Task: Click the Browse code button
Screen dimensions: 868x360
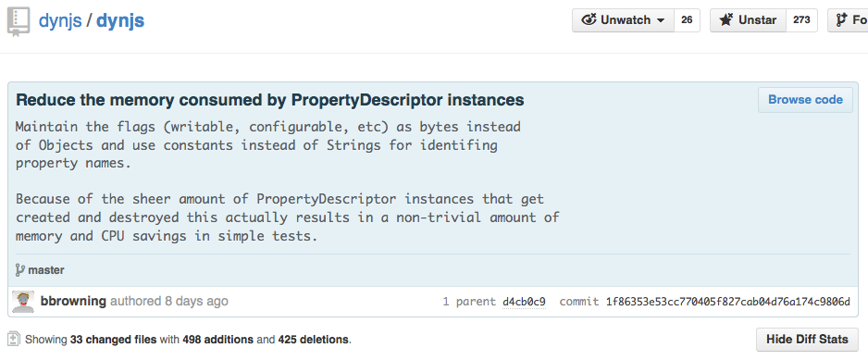Action: pos(805,100)
